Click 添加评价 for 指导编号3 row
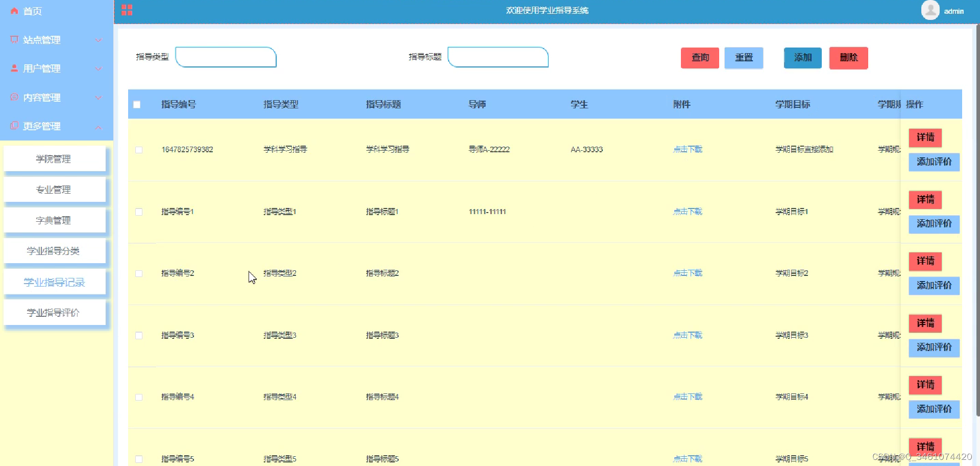980x466 pixels. coord(934,347)
